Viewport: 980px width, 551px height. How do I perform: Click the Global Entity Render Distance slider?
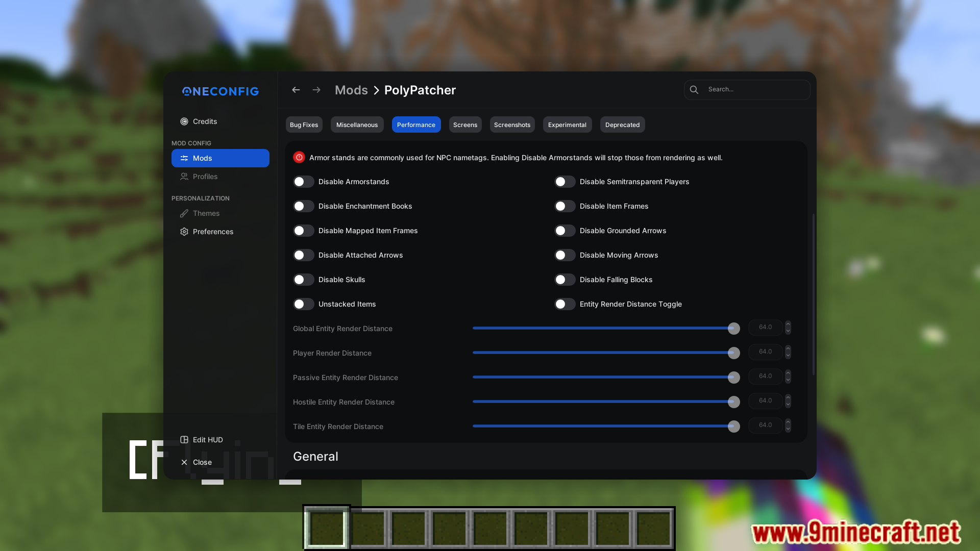(606, 329)
